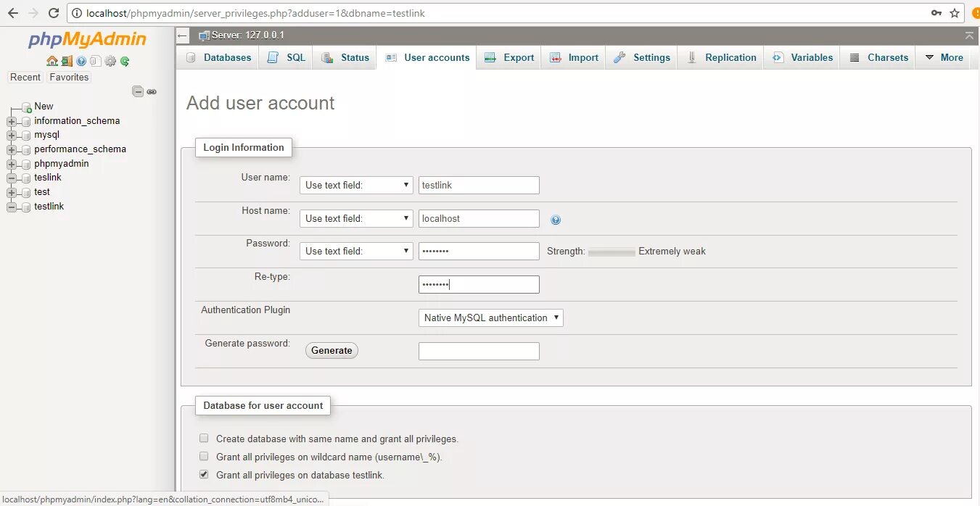The image size is (980, 506).
Task: Click the phpMyAdmin logo
Action: coord(87,40)
